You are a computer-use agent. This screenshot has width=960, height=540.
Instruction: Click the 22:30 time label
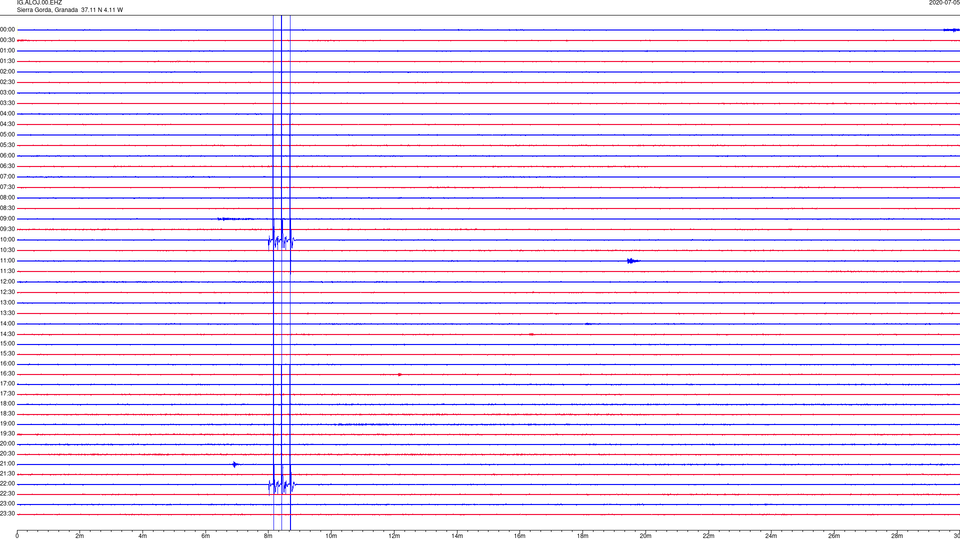(7, 493)
